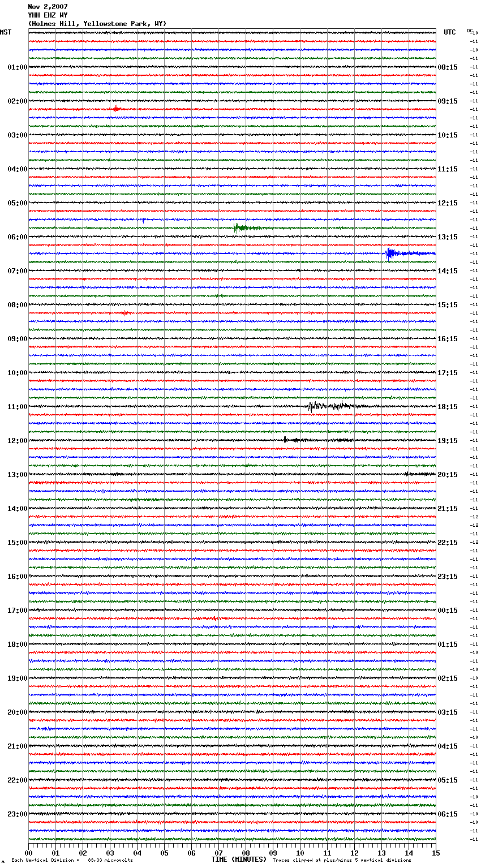Click the UTC column header

(x=450, y=32)
